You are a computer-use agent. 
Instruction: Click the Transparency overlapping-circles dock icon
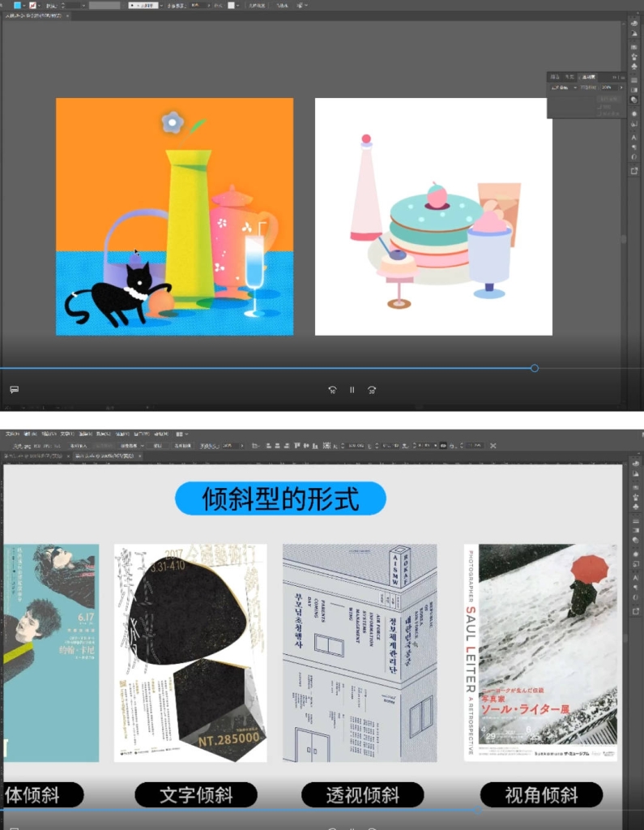[x=635, y=100]
